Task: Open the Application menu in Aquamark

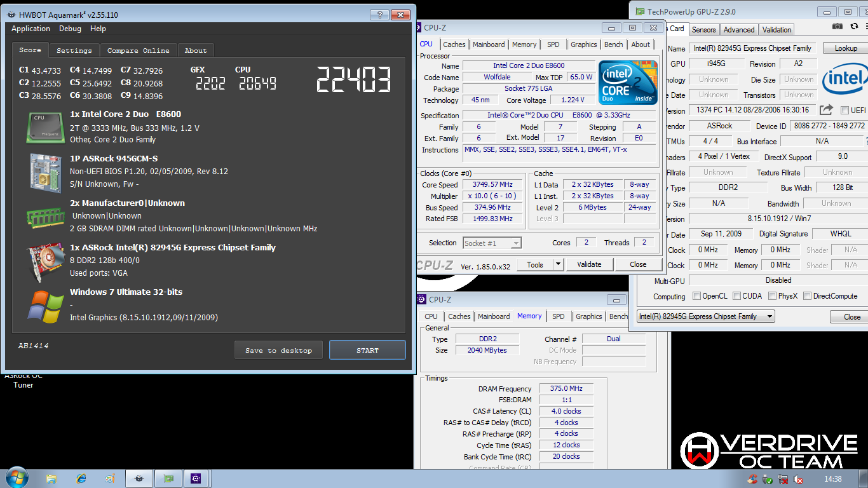Action: coord(31,29)
